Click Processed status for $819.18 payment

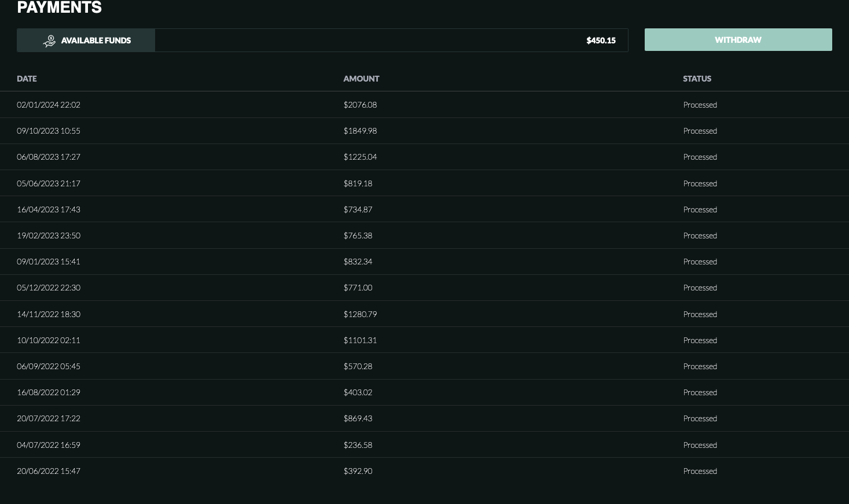click(x=700, y=183)
